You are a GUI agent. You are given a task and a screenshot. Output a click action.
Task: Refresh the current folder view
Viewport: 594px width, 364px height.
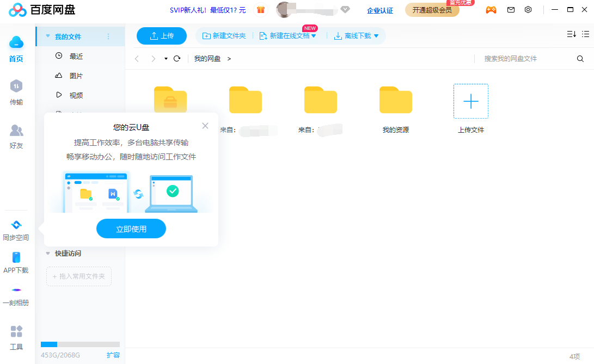coord(176,58)
